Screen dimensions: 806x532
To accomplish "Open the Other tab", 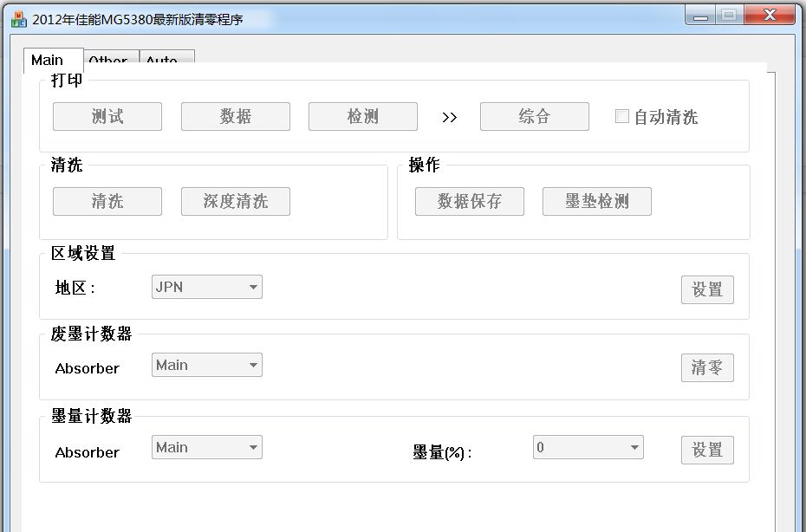I will click(x=112, y=57).
